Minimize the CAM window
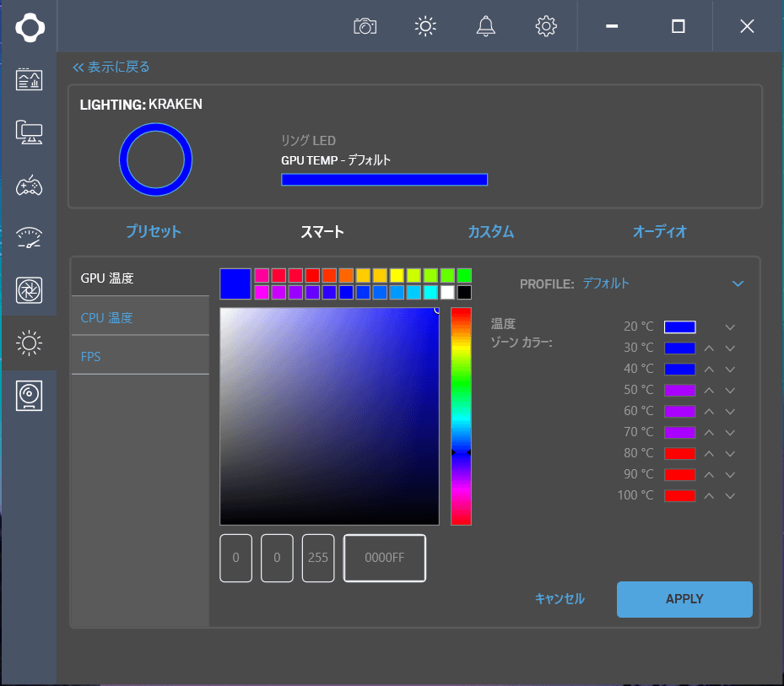Image resolution: width=784 pixels, height=686 pixels. click(x=612, y=26)
